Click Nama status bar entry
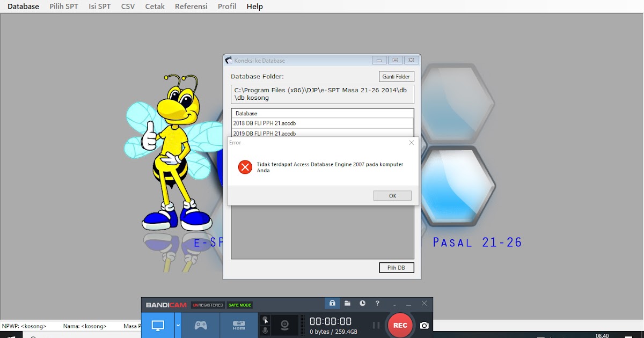 [x=85, y=326]
